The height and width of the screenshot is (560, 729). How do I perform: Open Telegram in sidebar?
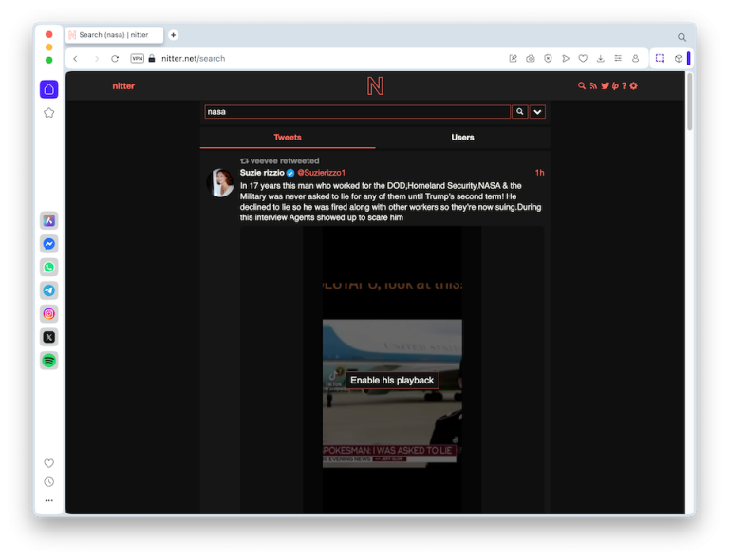pyautogui.click(x=48, y=290)
